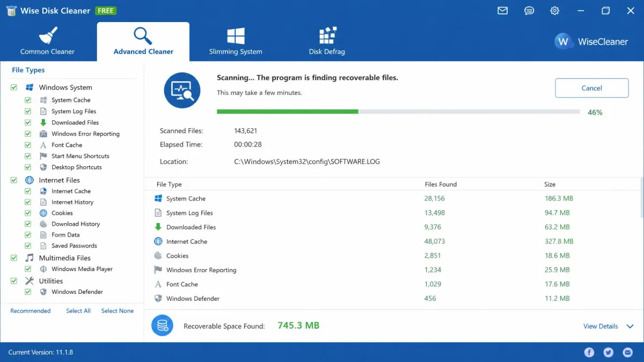Click the green scan progress bar
This screenshot has height=362, width=644.
coord(287,112)
